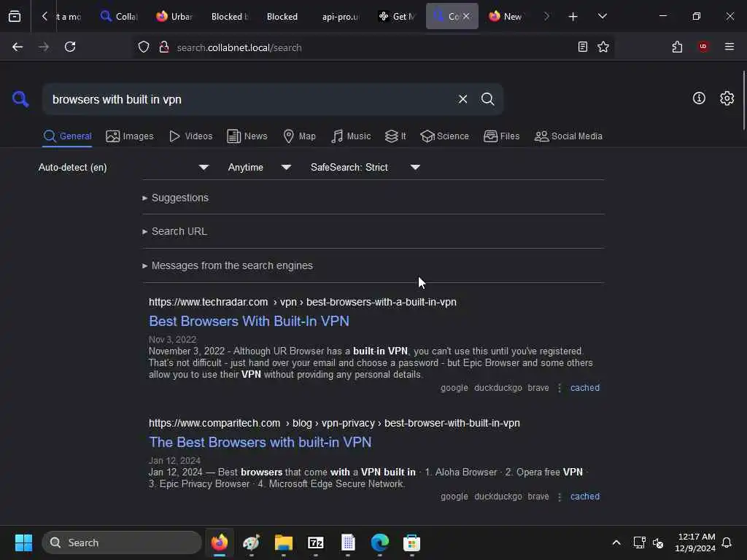Click in the search query field
The height and width of the screenshot is (560, 747).
(250, 99)
